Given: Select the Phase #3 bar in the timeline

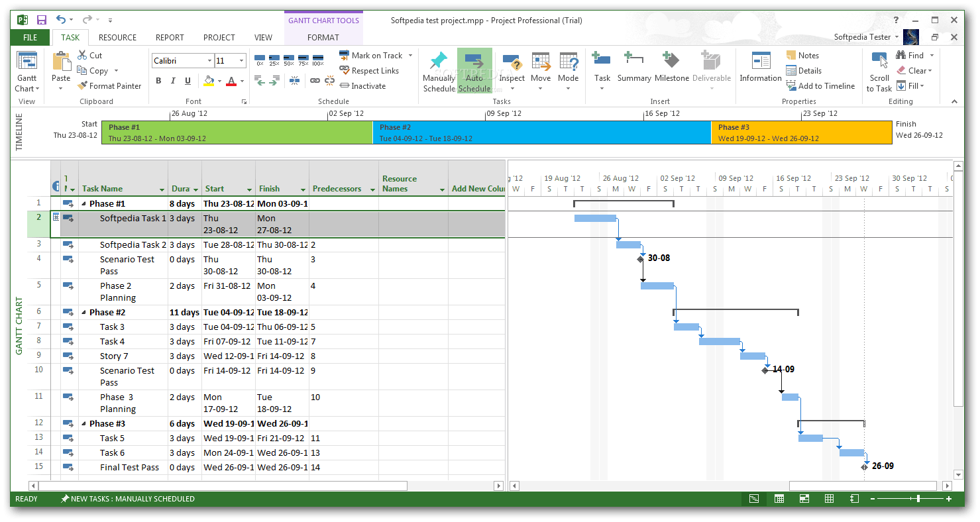Looking at the screenshot, I should click(801, 132).
